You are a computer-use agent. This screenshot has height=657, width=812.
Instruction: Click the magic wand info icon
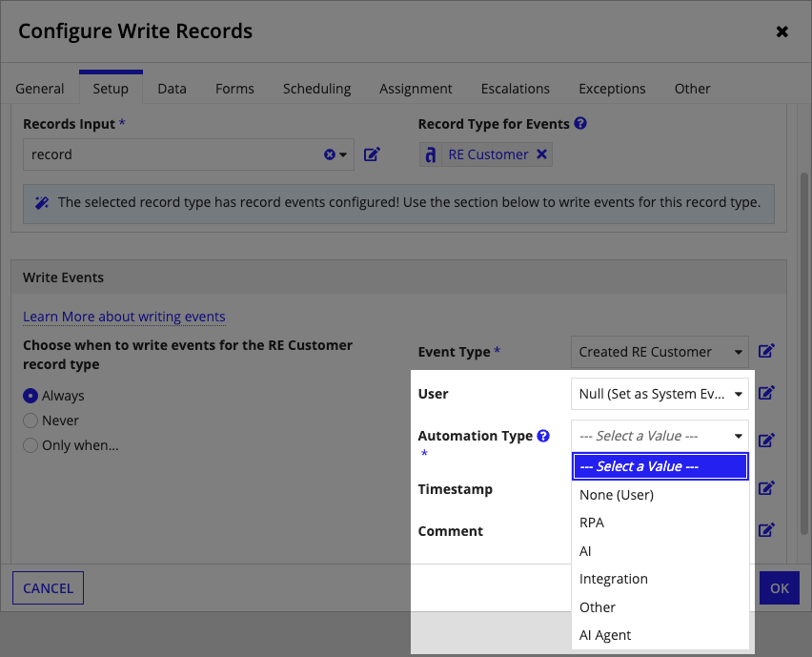point(42,202)
